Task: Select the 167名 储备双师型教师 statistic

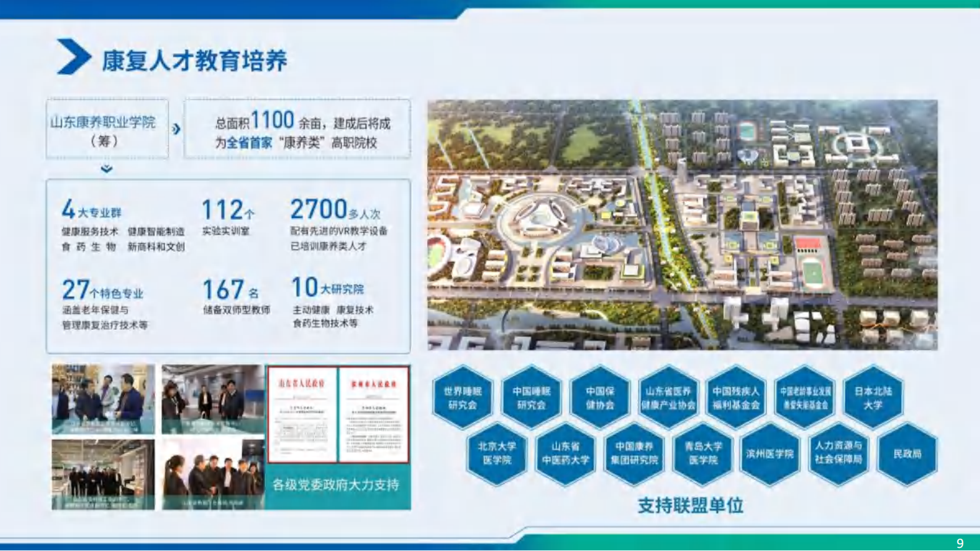Action: (236, 297)
